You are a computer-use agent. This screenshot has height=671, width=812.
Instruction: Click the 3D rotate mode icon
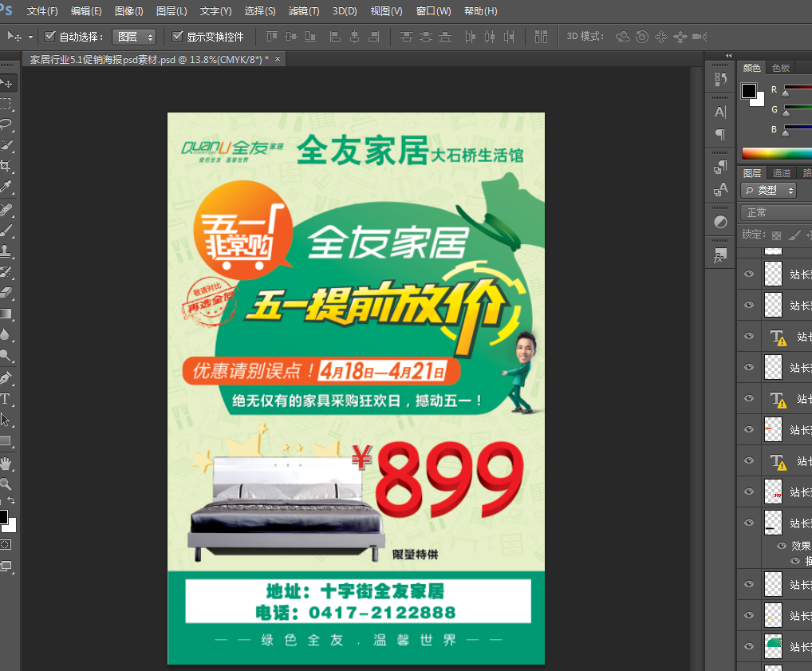coord(622,36)
